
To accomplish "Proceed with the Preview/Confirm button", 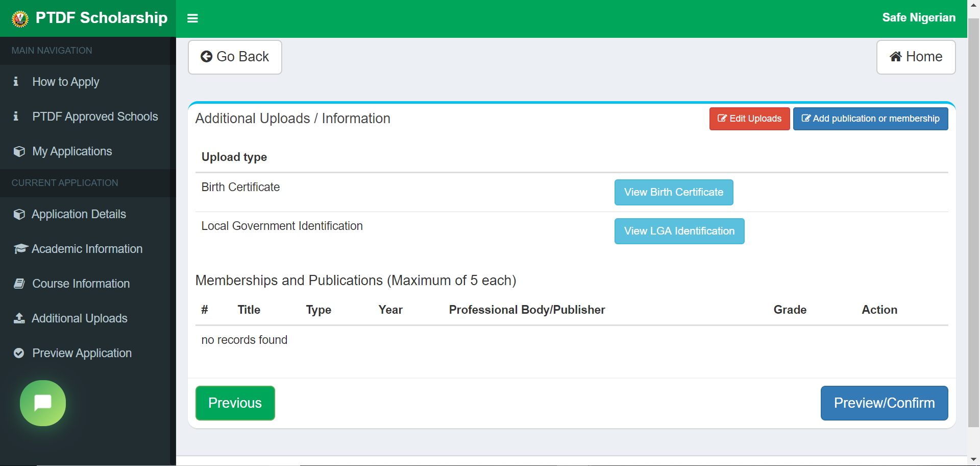I will [884, 403].
